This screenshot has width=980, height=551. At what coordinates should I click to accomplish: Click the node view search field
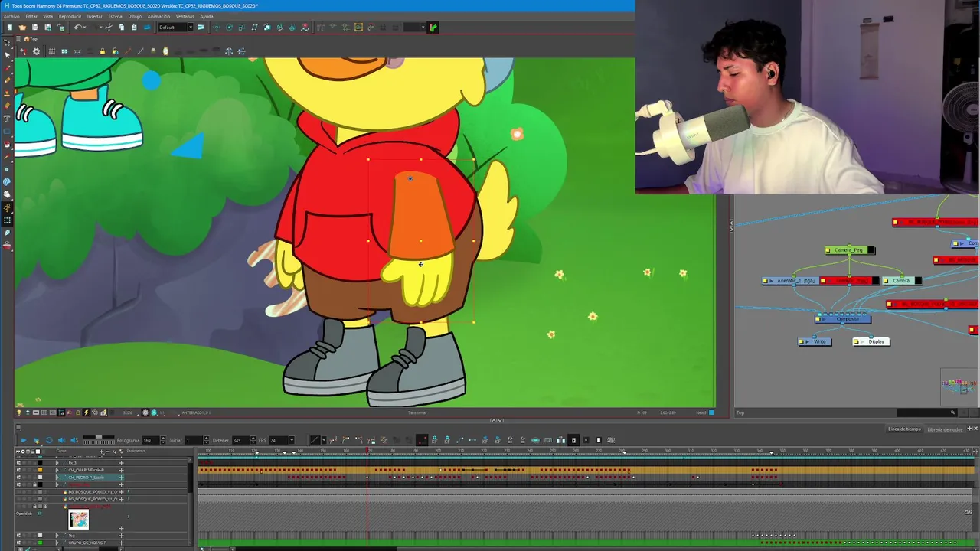coord(926,413)
